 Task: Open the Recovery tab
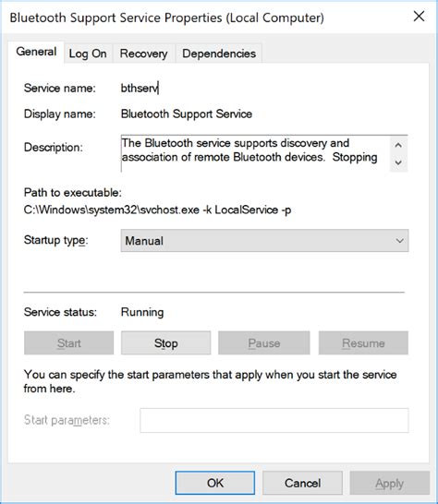pos(143,54)
